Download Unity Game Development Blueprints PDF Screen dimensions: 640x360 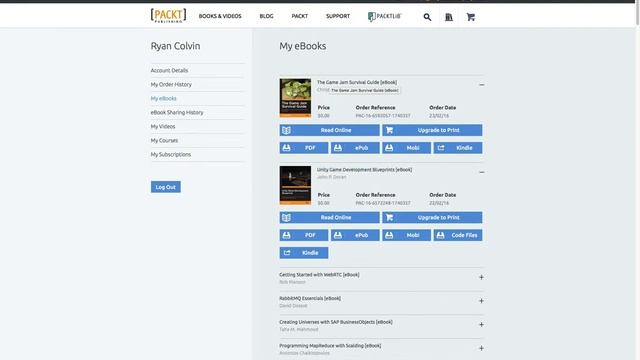click(304, 235)
